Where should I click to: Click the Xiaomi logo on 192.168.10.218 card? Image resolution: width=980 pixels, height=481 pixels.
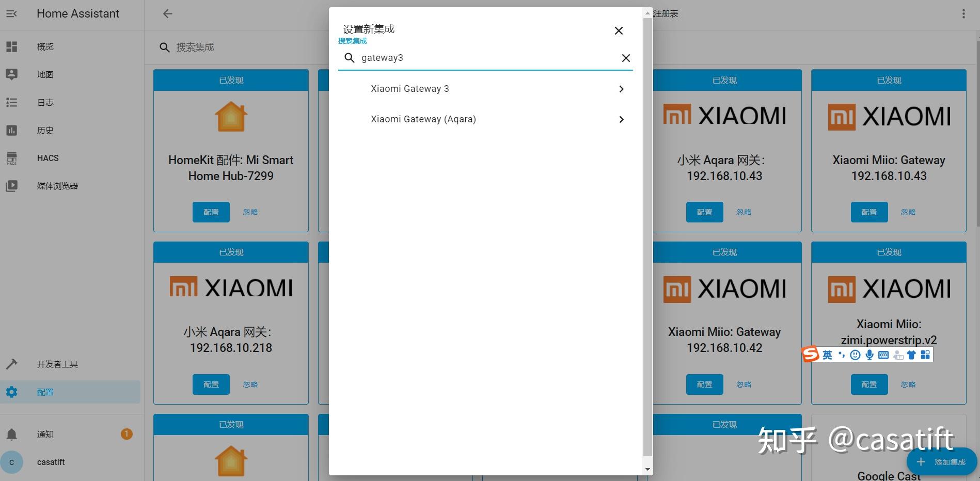[x=231, y=287]
